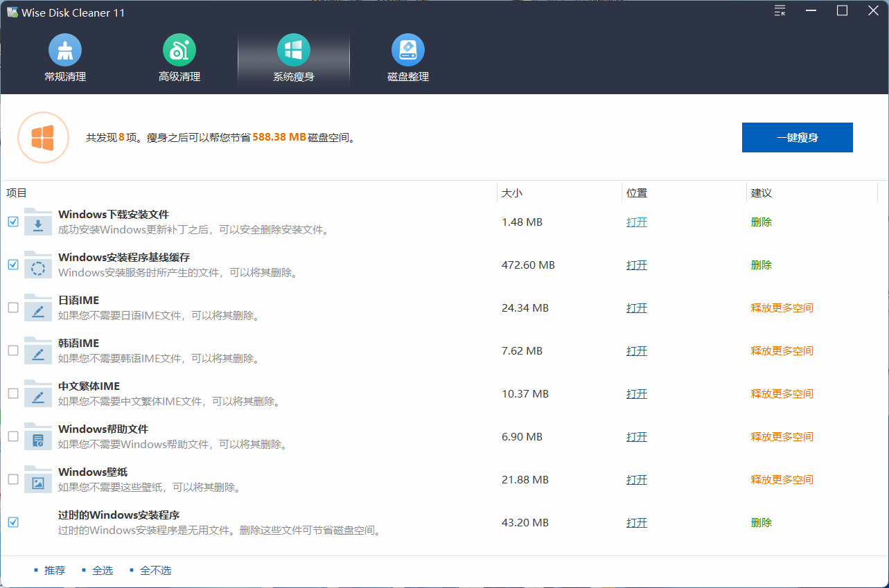Open location of Windows下载安装文件

(x=637, y=222)
